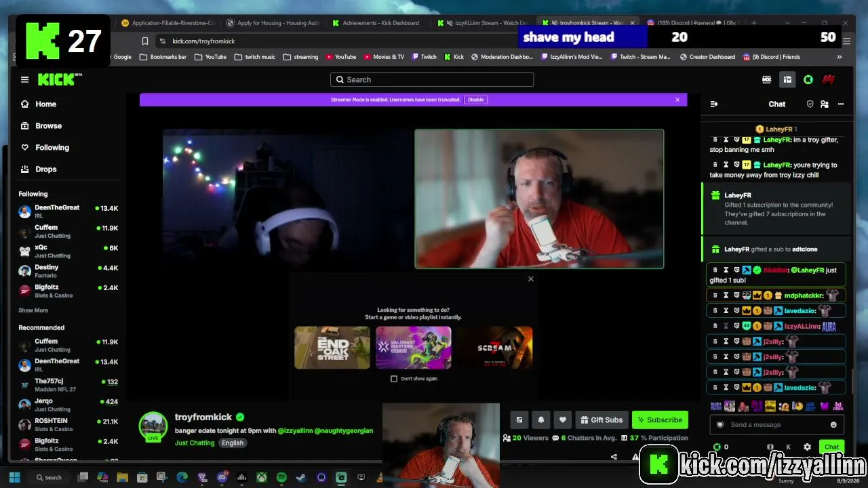Image resolution: width=868 pixels, height=488 pixels.
Task: Toggle the follow heart icon under the stream
Action: point(562,420)
